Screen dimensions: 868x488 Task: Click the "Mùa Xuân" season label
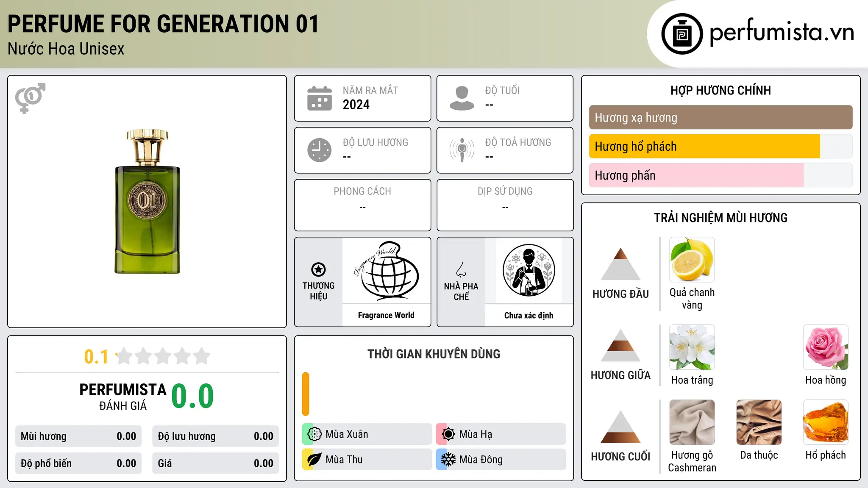[x=347, y=434]
